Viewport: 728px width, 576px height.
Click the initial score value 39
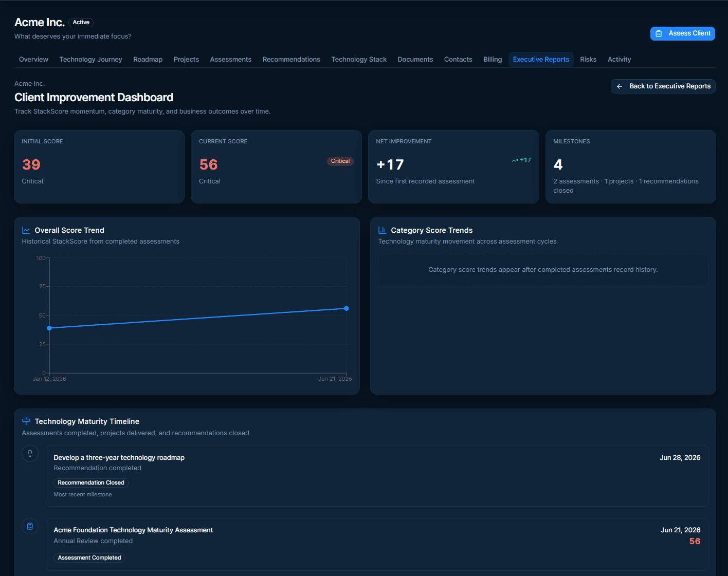(x=31, y=164)
